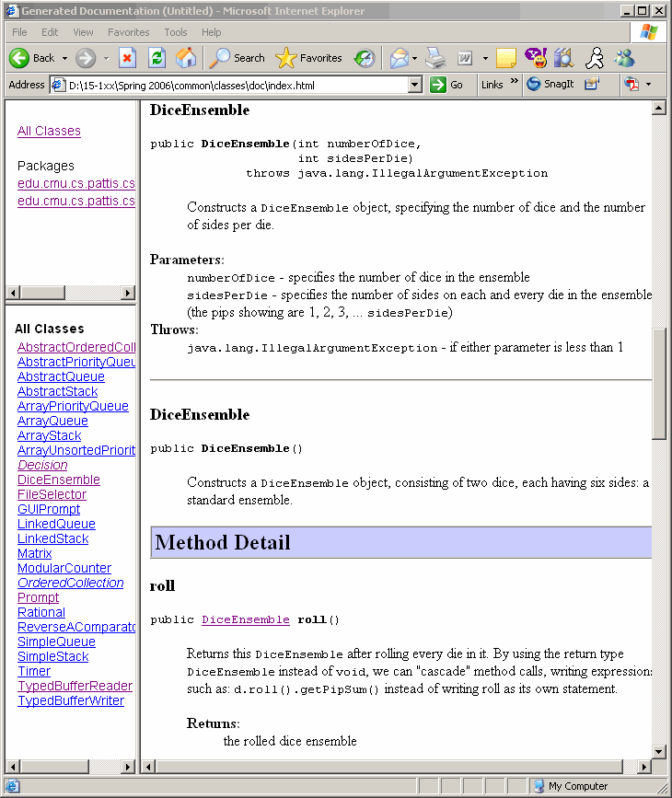Image resolution: width=672 pixels, height=798 pixels.
Task: Go to the Home page icon
Action: [x=186, y=58]
